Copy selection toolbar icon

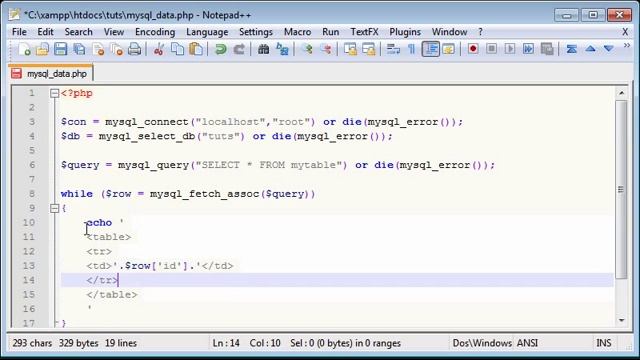point(177,49)
